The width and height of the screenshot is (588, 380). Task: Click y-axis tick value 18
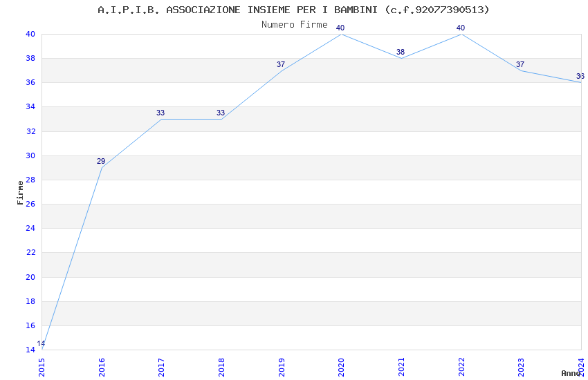point(30,301)
